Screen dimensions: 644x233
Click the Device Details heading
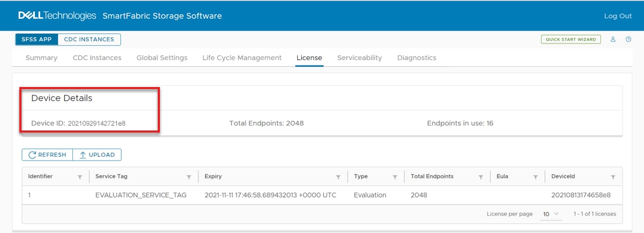[62, 98]
